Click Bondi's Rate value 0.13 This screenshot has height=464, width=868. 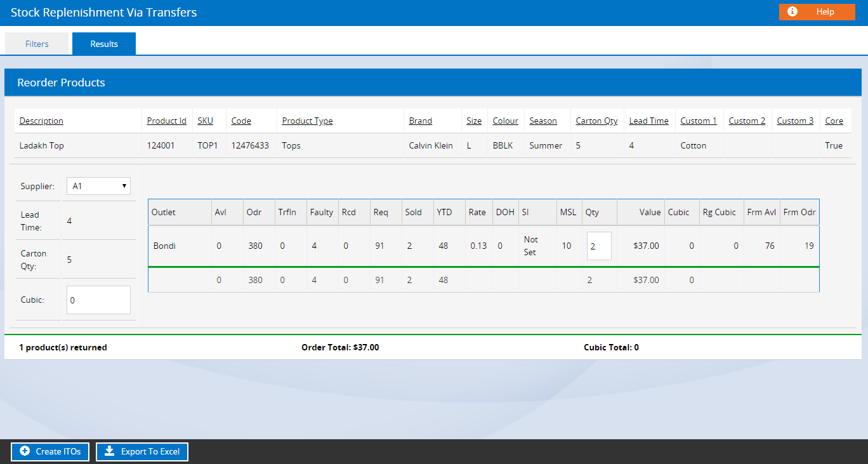(478, 246)
